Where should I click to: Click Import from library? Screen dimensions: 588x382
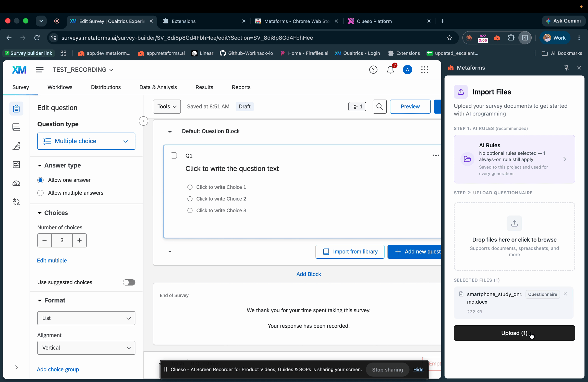click(x=350, y=252)
